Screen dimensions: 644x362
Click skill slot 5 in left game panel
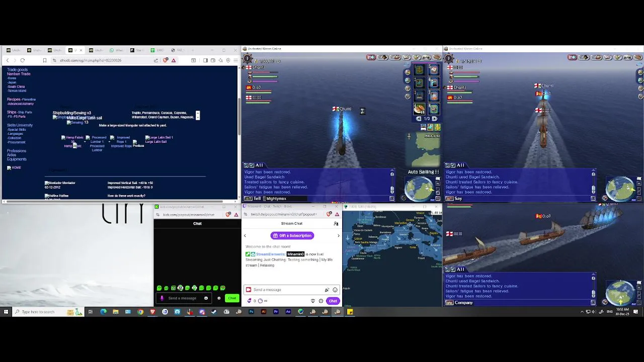point(434,70)
